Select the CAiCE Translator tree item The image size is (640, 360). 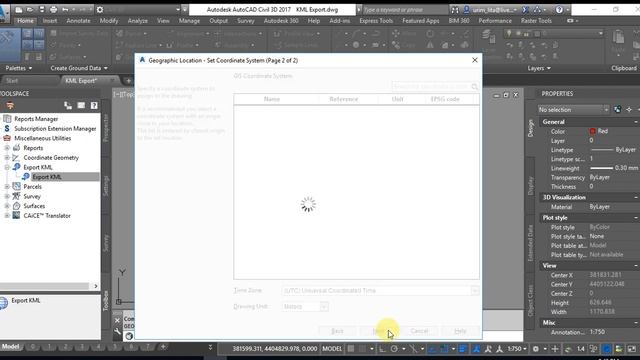tap(47, 216)
